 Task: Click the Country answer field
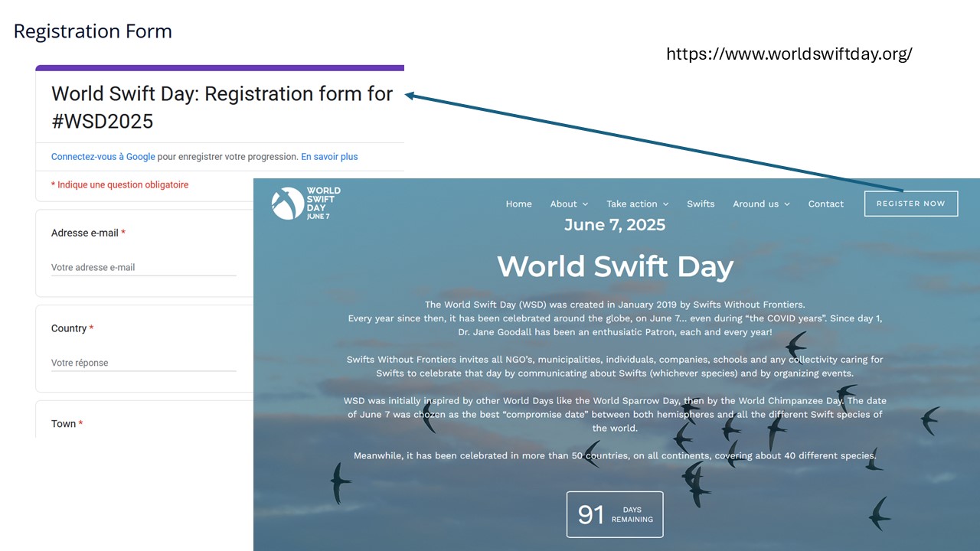[144, 364]
